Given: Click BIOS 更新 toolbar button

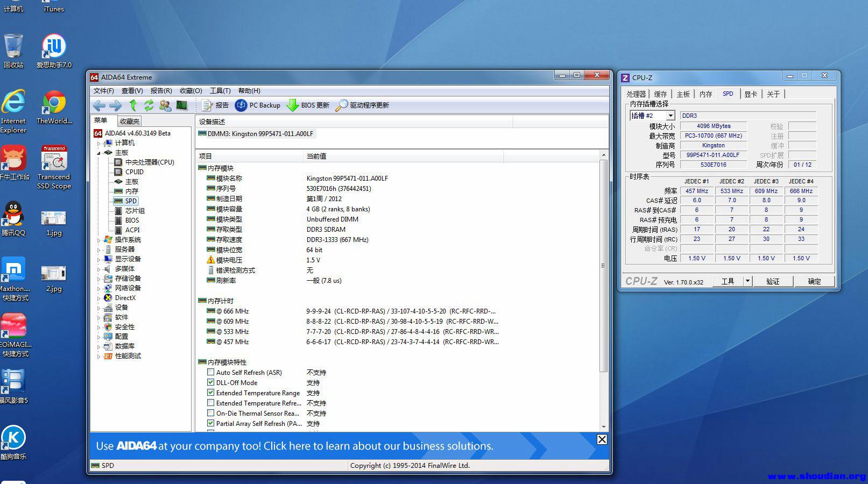Looking at the screenshot, I should pos(308,105).
